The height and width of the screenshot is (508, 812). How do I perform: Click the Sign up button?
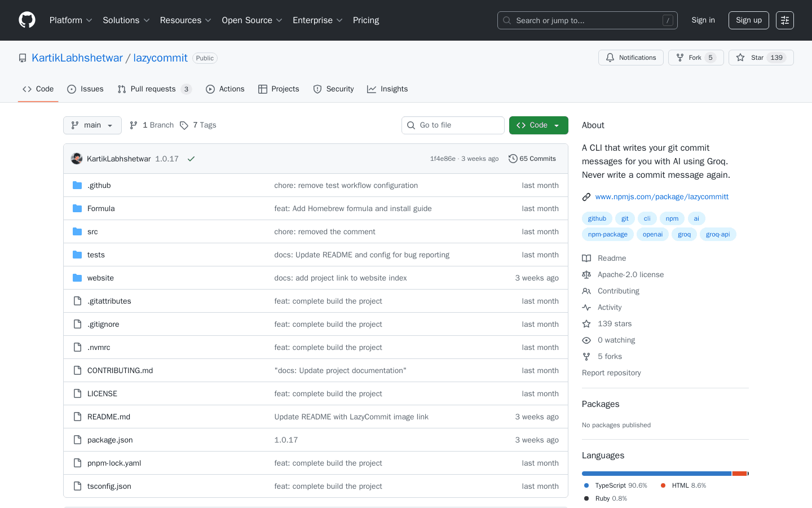click(748, 20)
